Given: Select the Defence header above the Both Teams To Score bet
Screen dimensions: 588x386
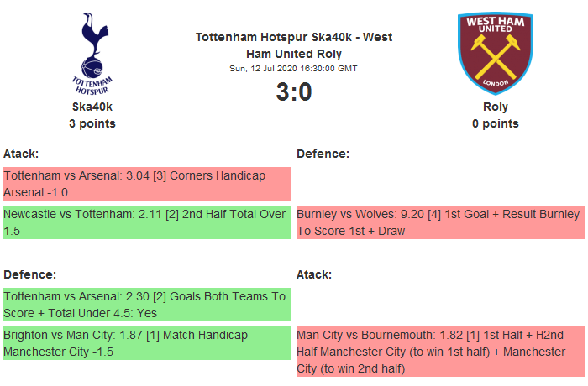Looking at the screenshot, I should point(29,274).
